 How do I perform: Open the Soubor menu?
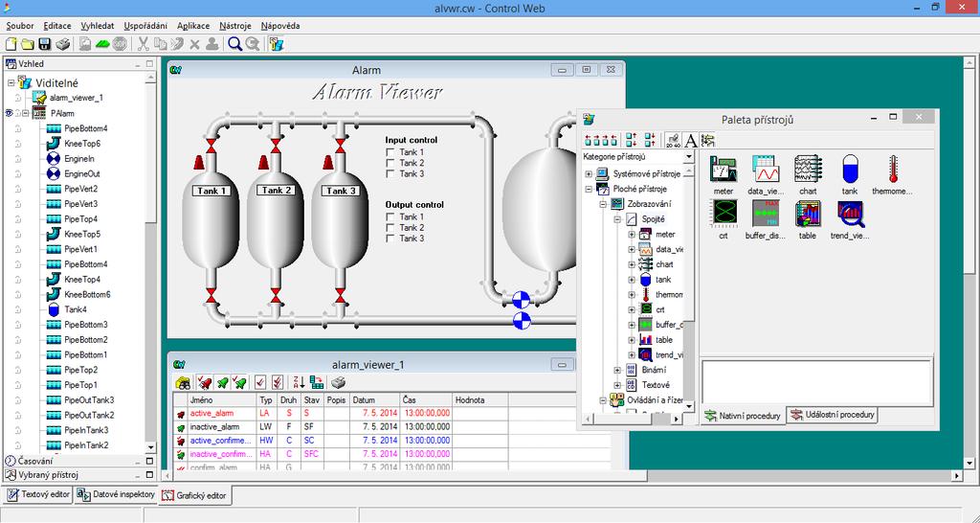coord(20,26)
